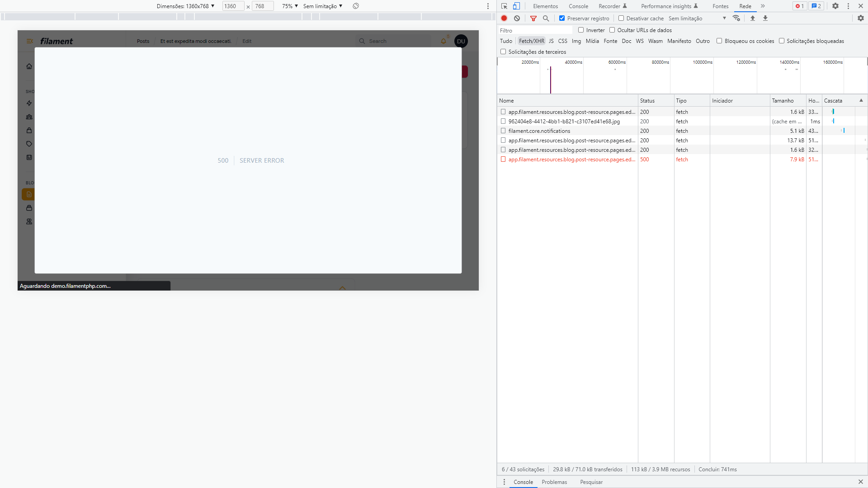Image resolution: width=868 pixels, height=488 pixels.
Task: Open the 75% zoom dropdown
Action: [x=289, y=6]
